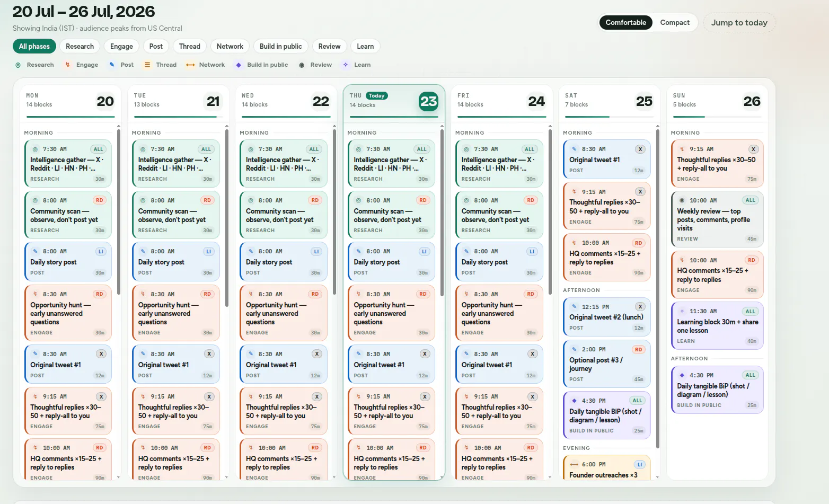Click diamond icon on Saturday 4:30 PM block
Image resolution: width=829 pixels, height=504 pixels.
574,401
